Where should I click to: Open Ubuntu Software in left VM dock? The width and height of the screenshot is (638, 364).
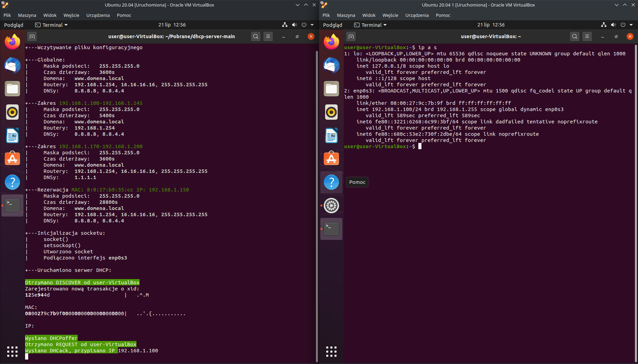tap(12, 159)
